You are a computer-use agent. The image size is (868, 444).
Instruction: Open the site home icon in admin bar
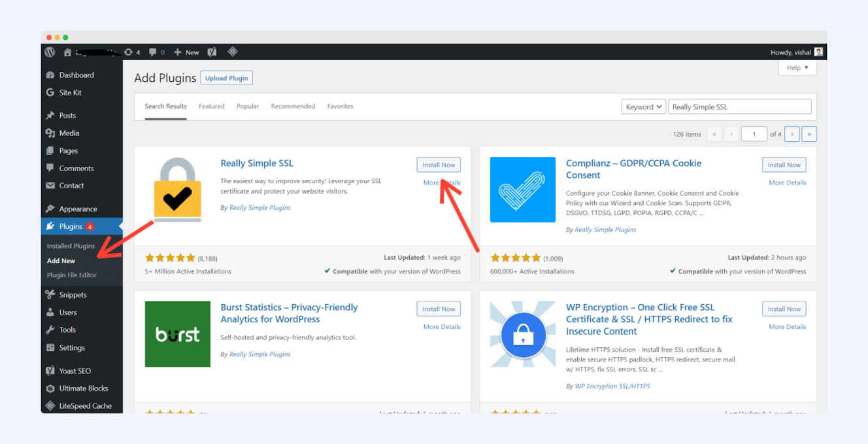[67, 52]
